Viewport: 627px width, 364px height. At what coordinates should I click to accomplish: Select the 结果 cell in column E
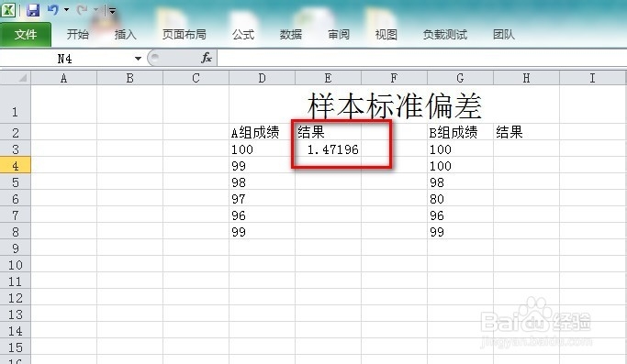coord(329,132)
